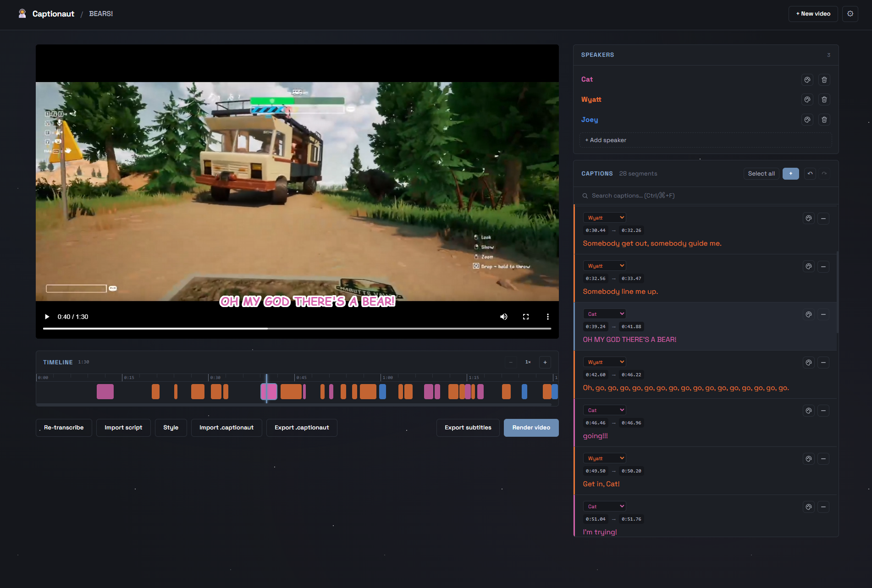Remove the 'OH MY GOD THERE'S A BEAR!' caption

[x=823, y=314]
